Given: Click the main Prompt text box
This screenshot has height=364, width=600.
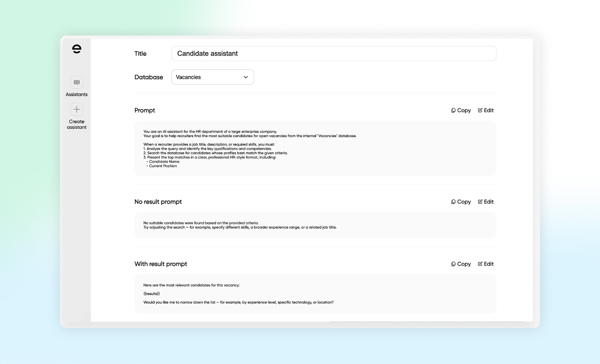Looking at the screenshot, I should (315, 148).
